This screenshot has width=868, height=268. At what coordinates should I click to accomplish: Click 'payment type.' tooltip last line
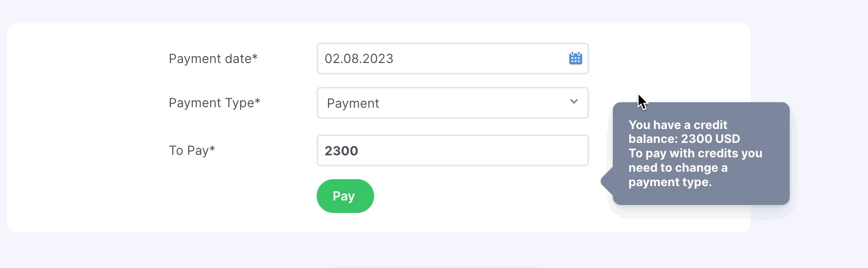point(670,182)
